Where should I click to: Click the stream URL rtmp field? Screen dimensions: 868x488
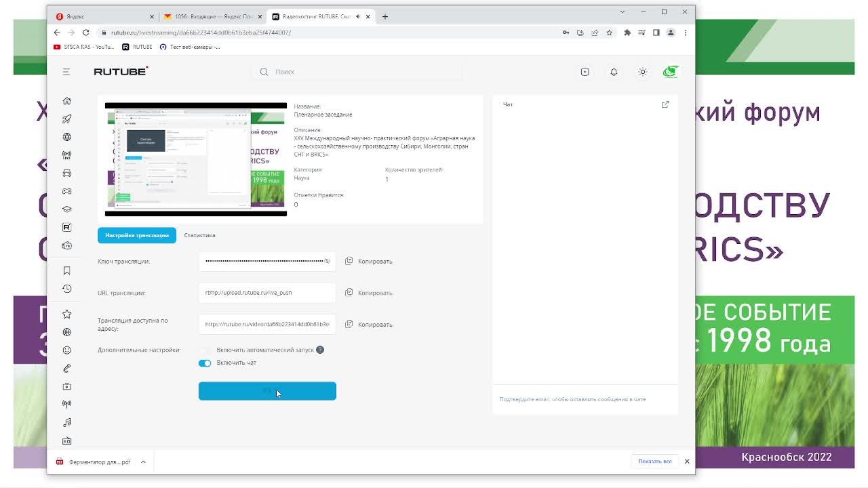click(x=267, y=293)
